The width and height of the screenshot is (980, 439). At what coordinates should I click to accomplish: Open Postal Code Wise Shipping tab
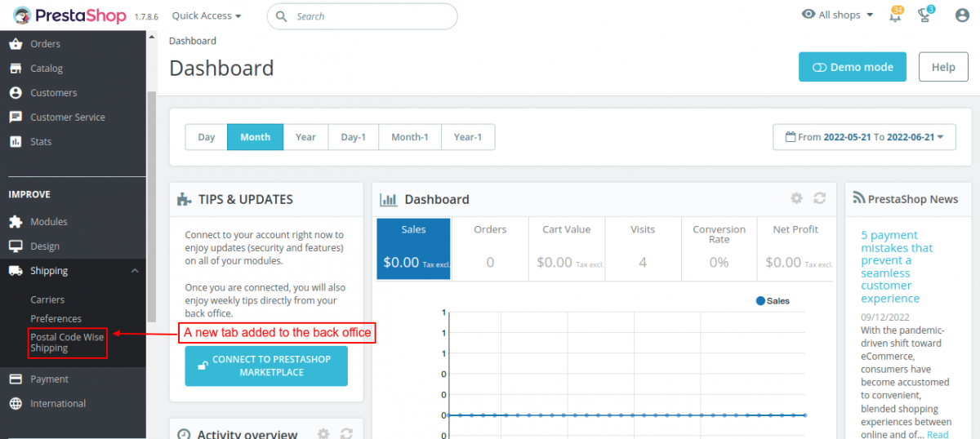point(67,343)
